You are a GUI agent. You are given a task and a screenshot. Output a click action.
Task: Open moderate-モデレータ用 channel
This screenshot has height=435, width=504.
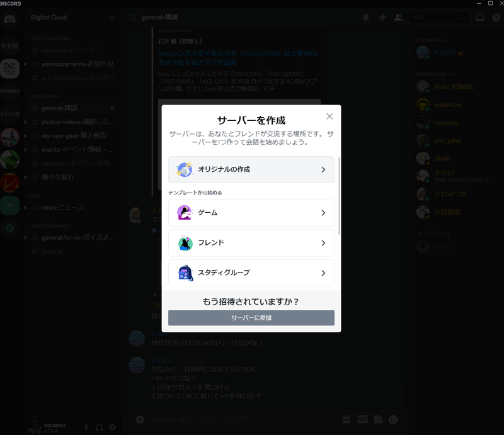tap(73, 164)
